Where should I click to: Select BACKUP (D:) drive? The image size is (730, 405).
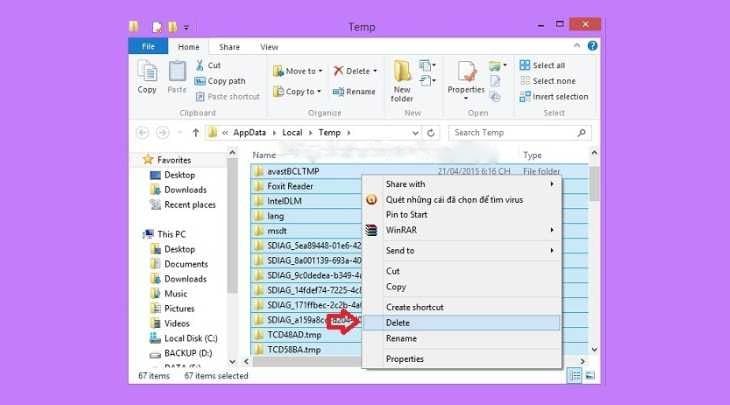(188, 353)
